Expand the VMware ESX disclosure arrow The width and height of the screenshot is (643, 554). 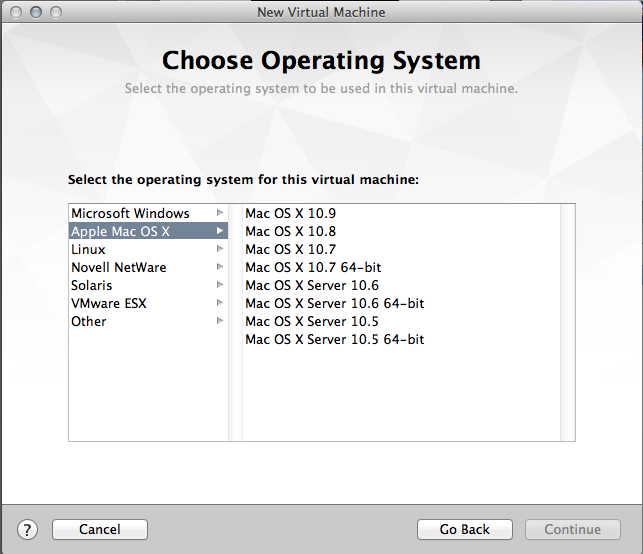point(220,303)
